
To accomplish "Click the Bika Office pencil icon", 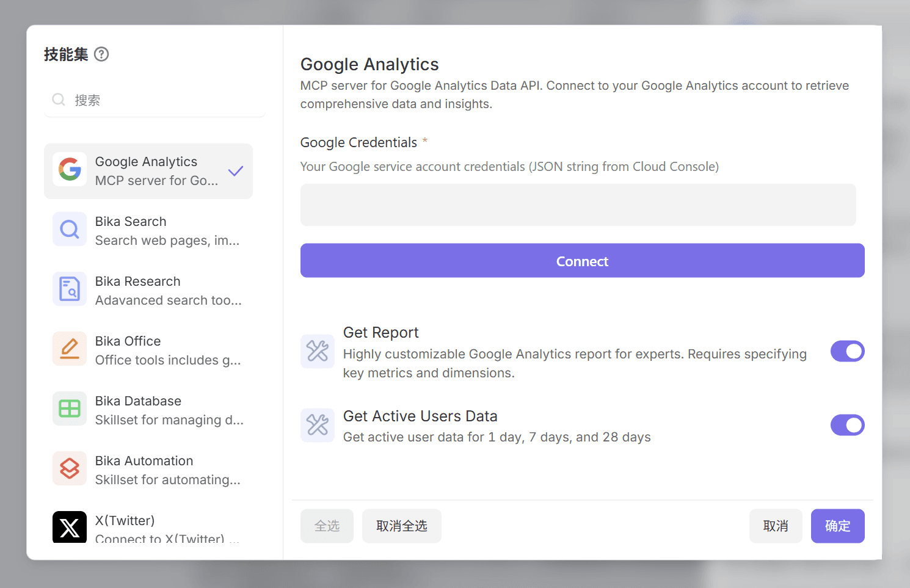I will click(x=69, y=349).
